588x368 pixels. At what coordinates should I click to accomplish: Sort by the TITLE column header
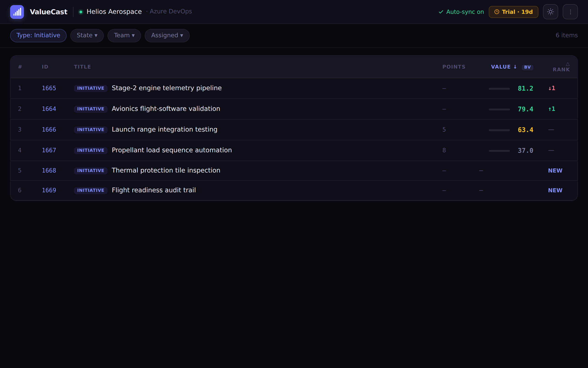click(82, 67)
